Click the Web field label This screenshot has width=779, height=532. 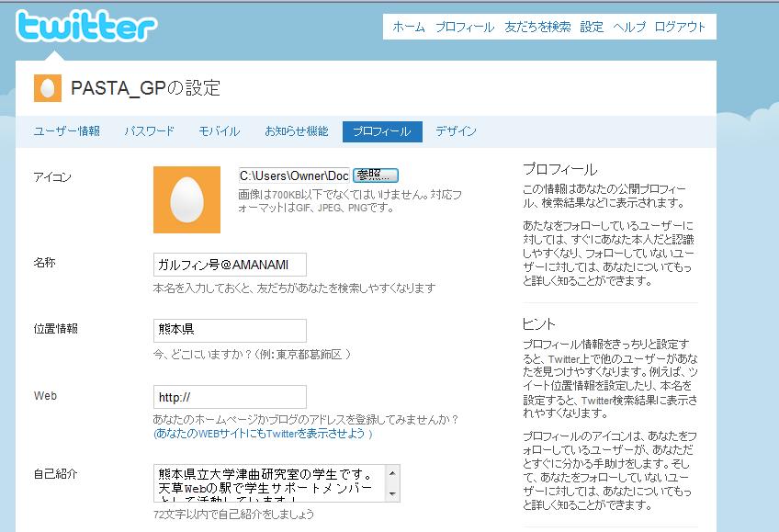(x=45, y=395)
